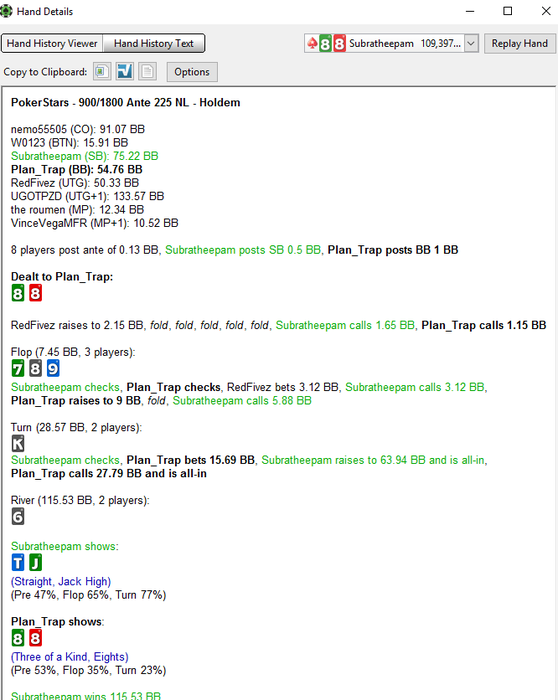Select the 'the roumen (MP): 12.34 BB' line

(x=77, y=210)
